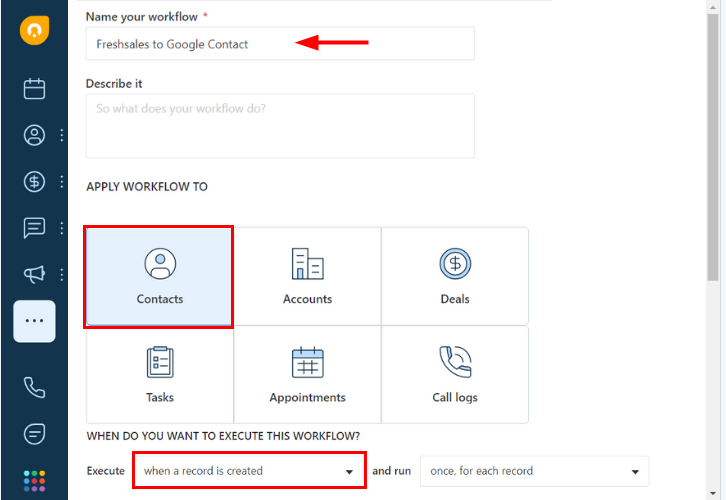Open the Conversations chat icon in the sidebar

[34, 228]
